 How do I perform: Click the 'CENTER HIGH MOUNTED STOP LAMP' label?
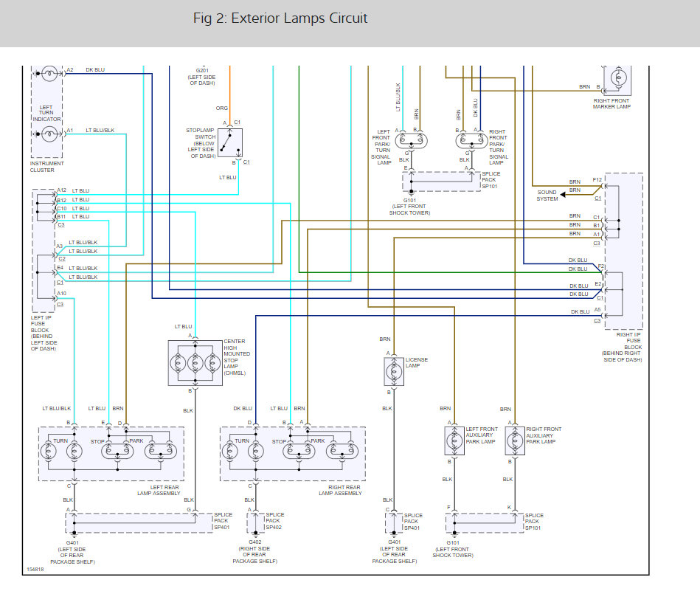(x=237, y=357)
